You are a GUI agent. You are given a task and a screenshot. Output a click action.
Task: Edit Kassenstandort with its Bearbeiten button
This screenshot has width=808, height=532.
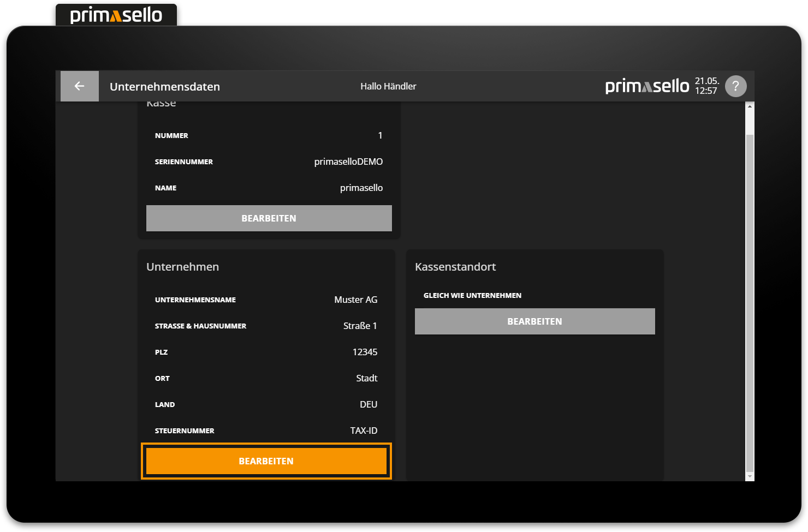(x=534, y=321)
